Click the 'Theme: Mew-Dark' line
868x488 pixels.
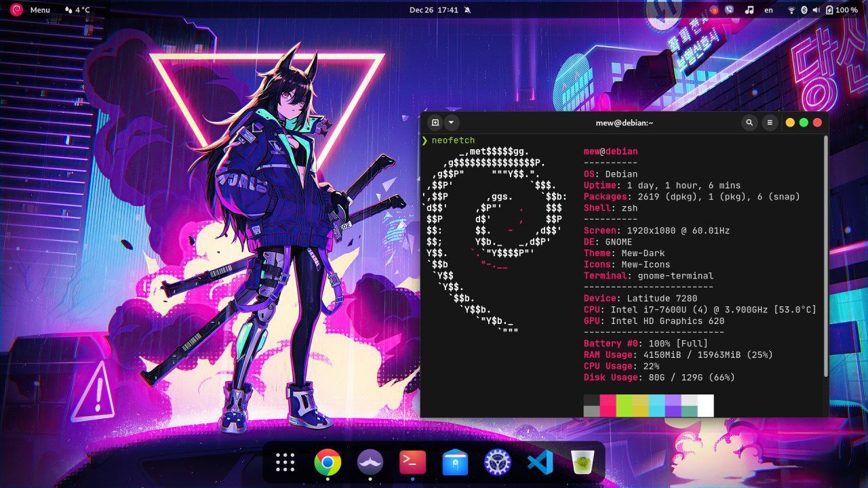(x=624, y=253)
